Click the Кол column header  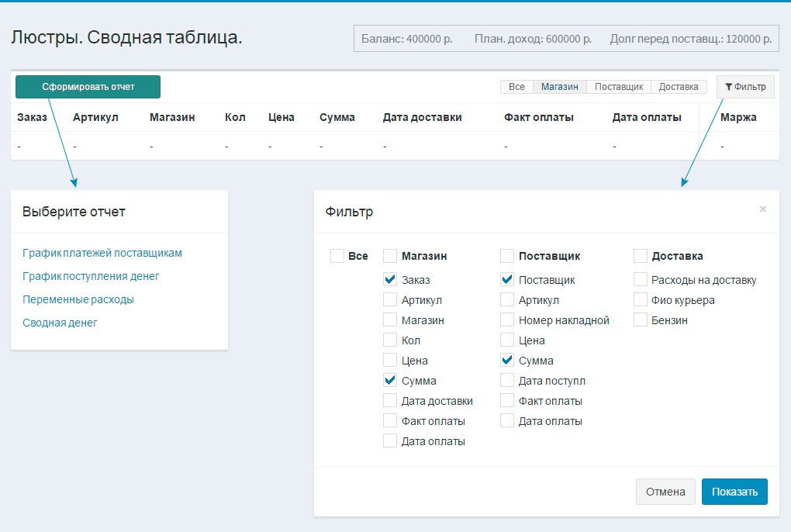(x=235, y=118)
